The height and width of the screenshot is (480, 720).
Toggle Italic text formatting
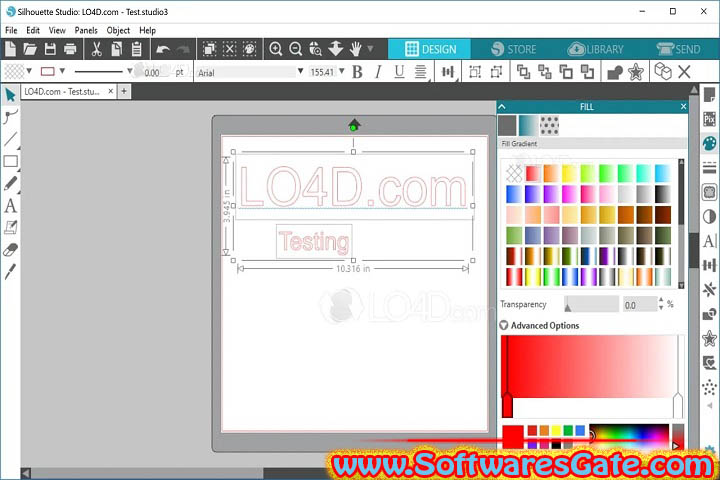[x=378, y=72]
